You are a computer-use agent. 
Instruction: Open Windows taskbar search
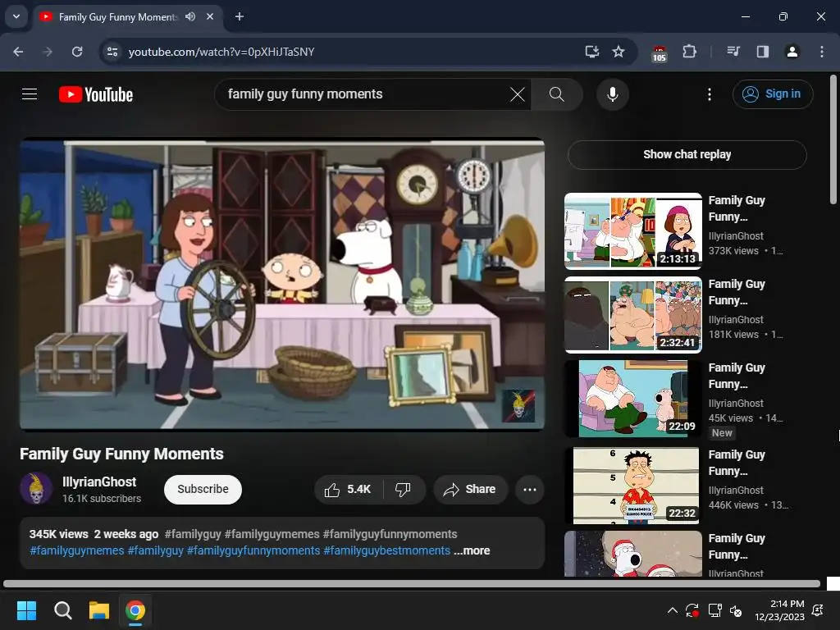62,610
